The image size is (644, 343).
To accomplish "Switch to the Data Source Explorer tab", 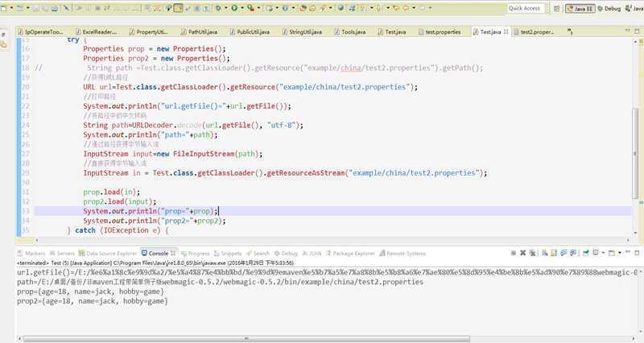I will pyautogui.click(x=108, y=253).
